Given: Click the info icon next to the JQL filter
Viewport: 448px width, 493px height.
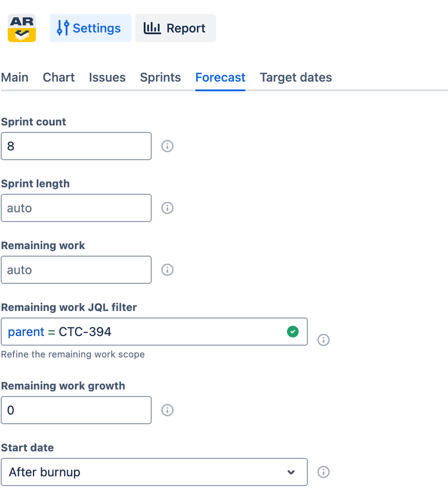Looking at the screenshot, I should (x=324, y=340).
